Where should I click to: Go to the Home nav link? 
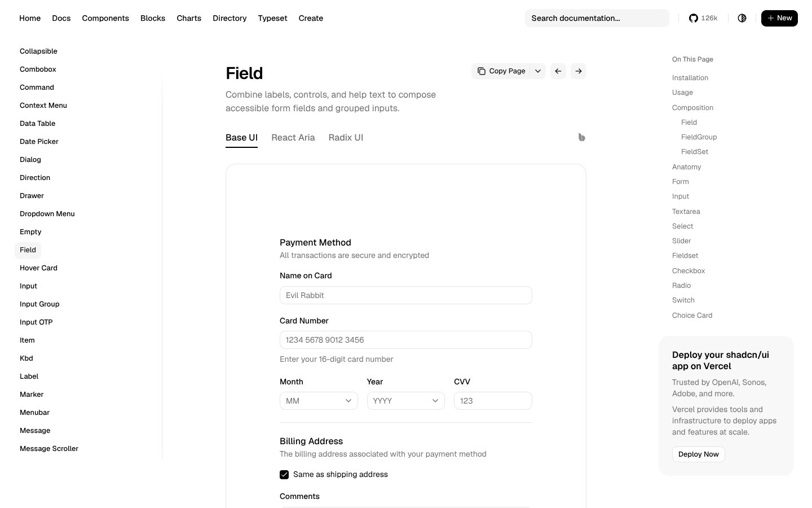pos(30,18)
